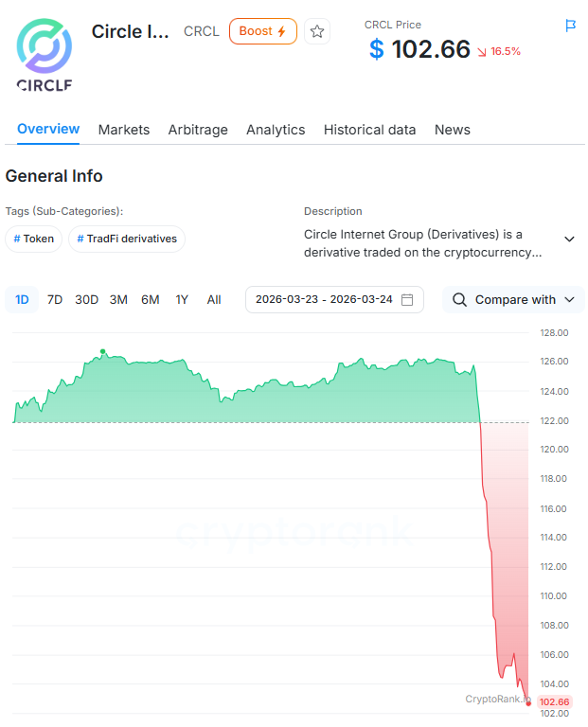Open the Compare with dropdown

pyautogui.click(x=513, y=299)
